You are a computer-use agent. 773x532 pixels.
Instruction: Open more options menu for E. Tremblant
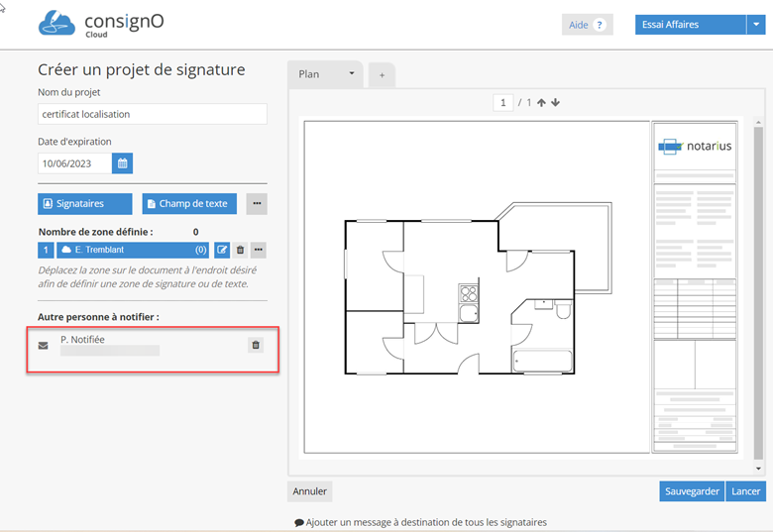click(x=258, y=251)
